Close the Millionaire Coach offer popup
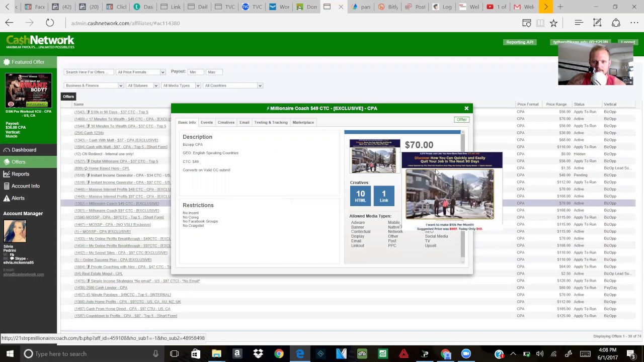The image size is (644, 362). [x=466, y=108]
